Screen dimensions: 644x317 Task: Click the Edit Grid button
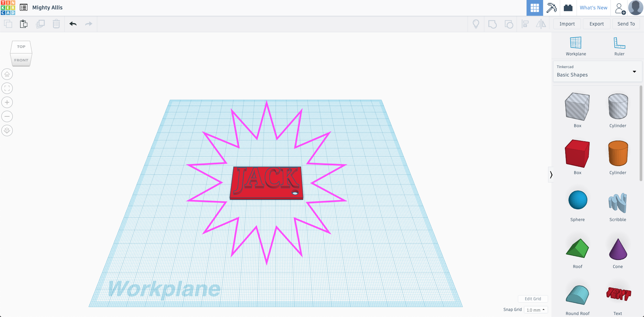(533, 299)
